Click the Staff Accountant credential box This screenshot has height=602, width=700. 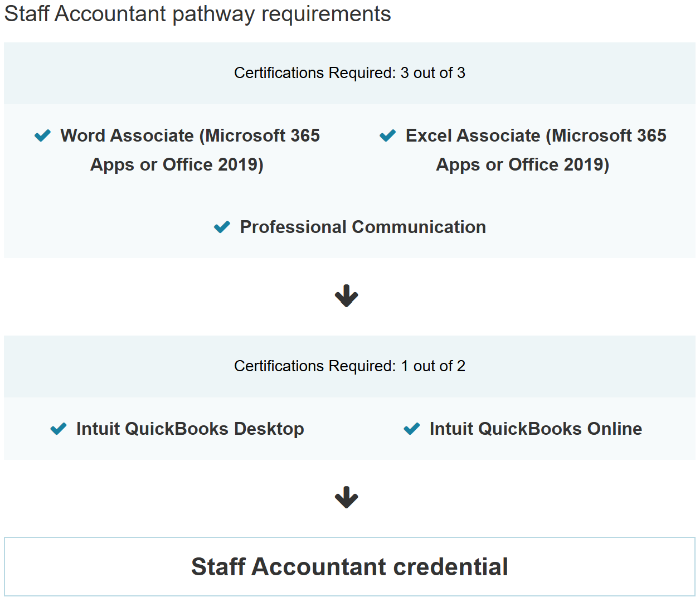(349, 567)
